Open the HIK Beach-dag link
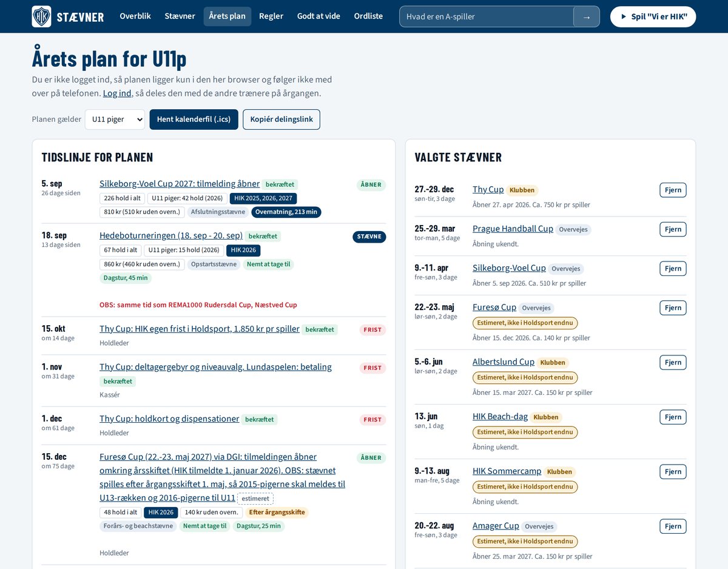 500,417
